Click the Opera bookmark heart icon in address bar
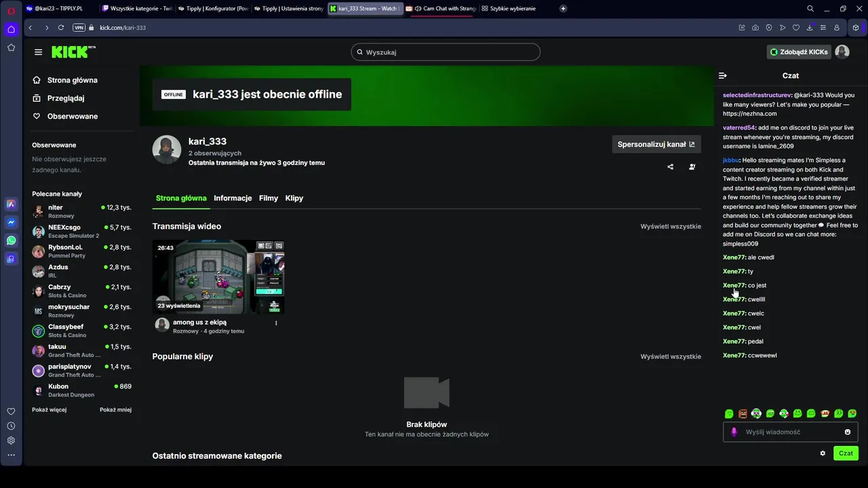The width and height of the screenshot is (868, 488). pyautogui.click(x=796, y=28)
